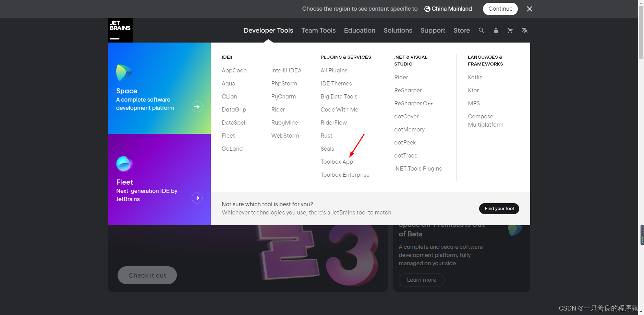Open Rider in the IDEs column

[x=278, y=109]
